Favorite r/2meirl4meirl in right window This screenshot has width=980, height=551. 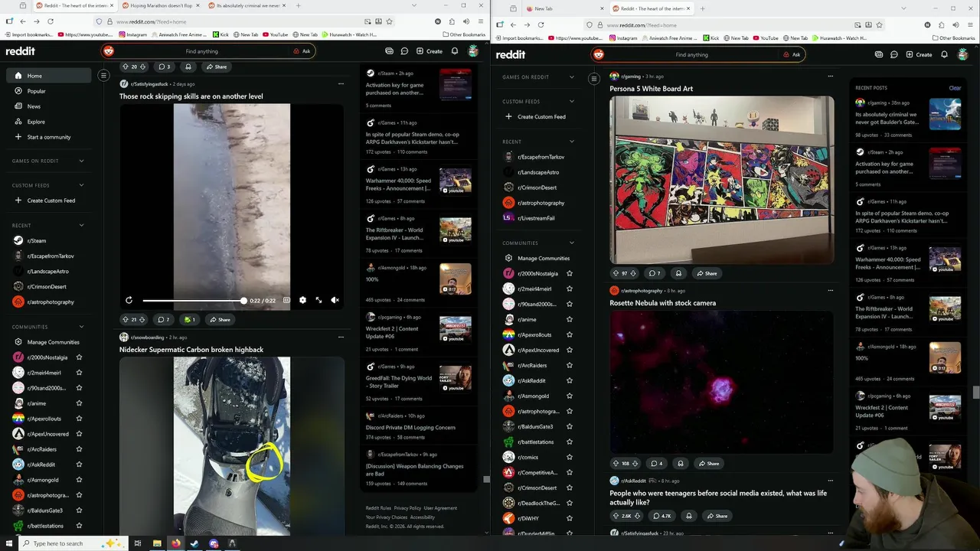[x=569, y=289]
